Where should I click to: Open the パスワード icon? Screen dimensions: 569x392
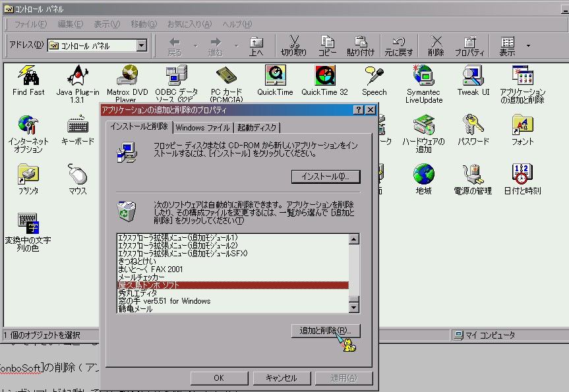point(473,130)
